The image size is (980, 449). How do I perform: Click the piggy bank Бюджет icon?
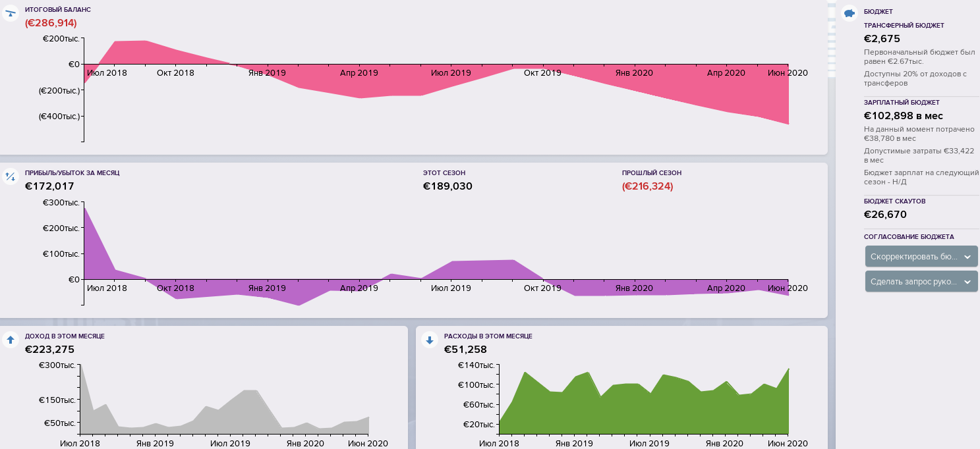pos(849,13)
